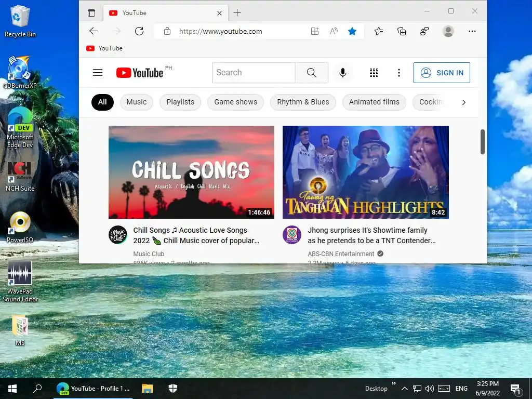Open the YouTube hamburger guide menu
Viewport: 532px width, 399px height.
click(98, 73)
